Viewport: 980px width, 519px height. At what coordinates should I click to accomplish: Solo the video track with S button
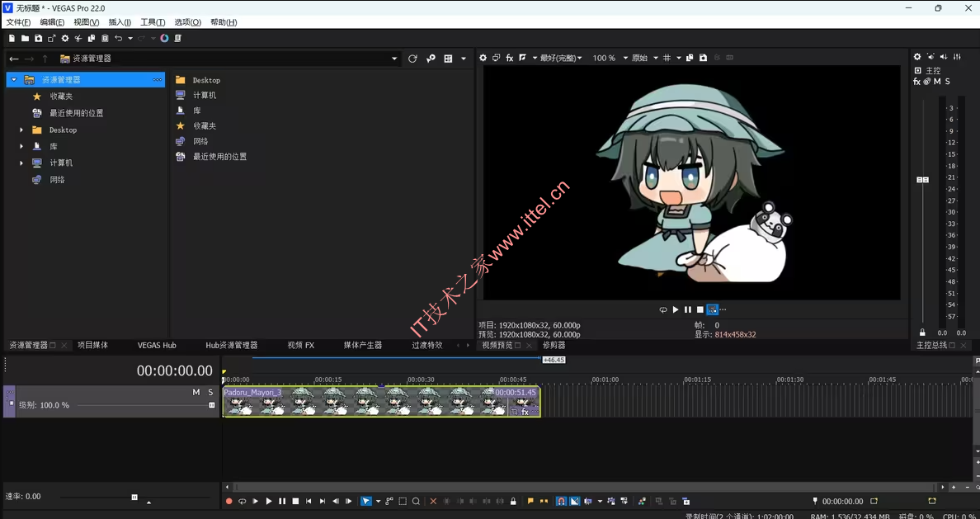pos(210,393)
